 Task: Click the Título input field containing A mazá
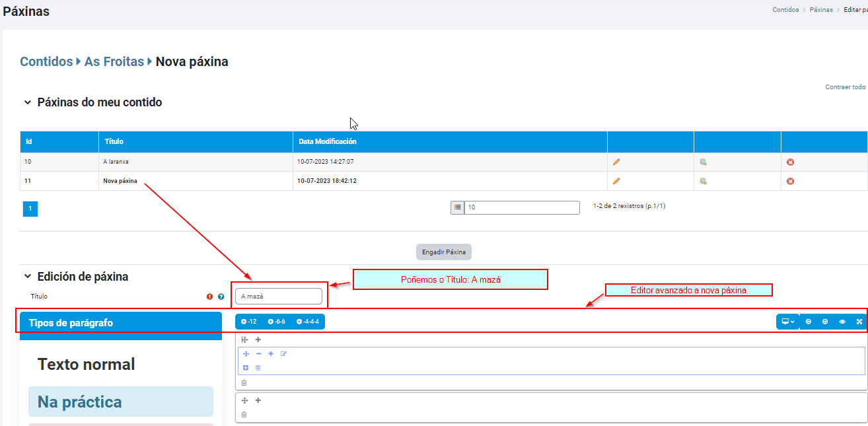tap(278, 297)
